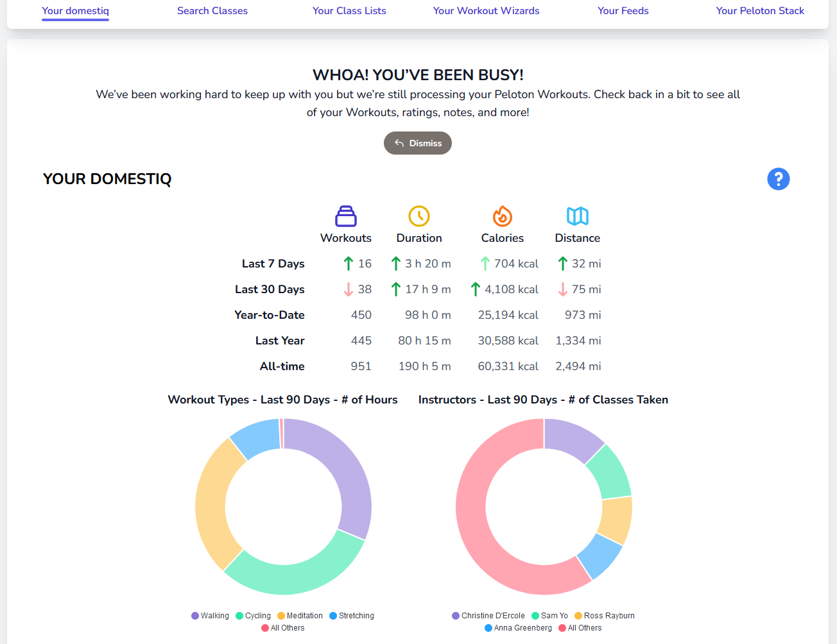
Task: Open Your Peloton Stack tab
Action: pos(760,11)
